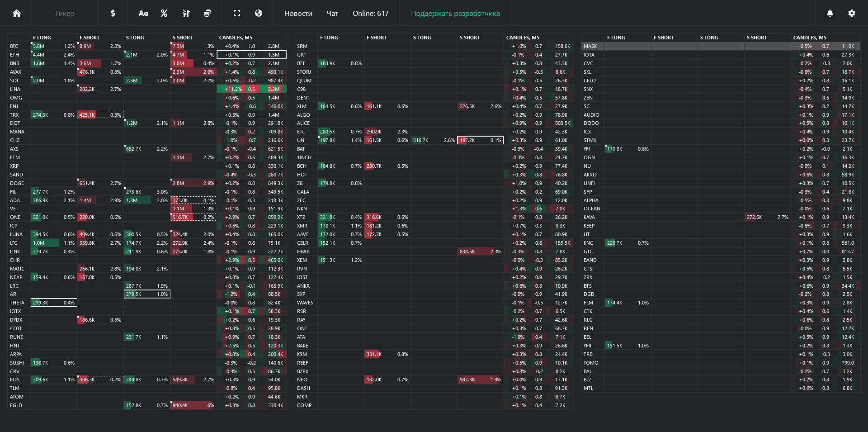Viewport: 868px width, 432px height.
Task: Open the Новости section
Action: [298, 13]
